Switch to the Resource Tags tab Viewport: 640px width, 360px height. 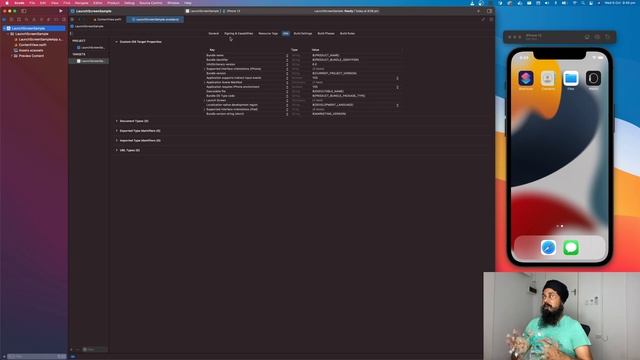point(268,33)
